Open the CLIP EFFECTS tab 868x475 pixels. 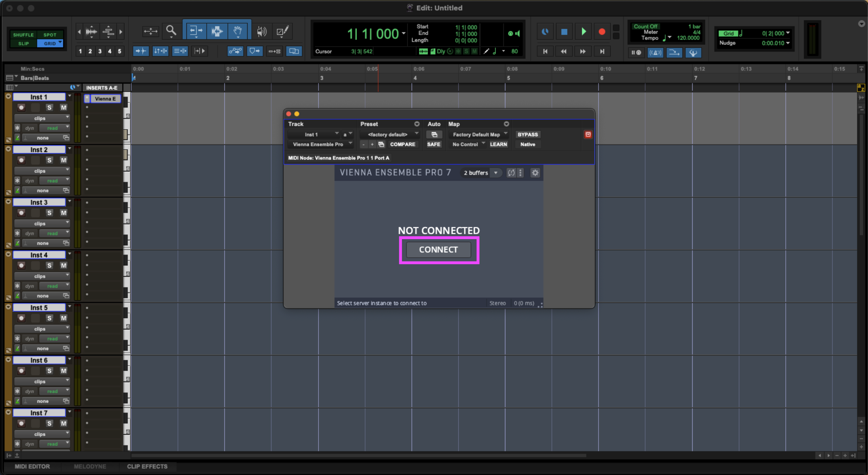pos(147,466)
